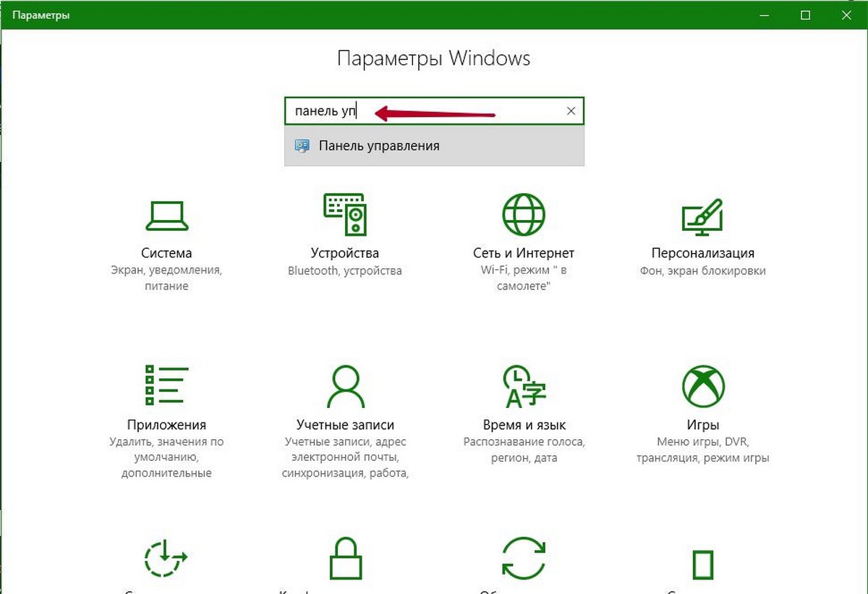Open the Игры Xbox icon
Screen dimensions: 868x594
point(702,386)
